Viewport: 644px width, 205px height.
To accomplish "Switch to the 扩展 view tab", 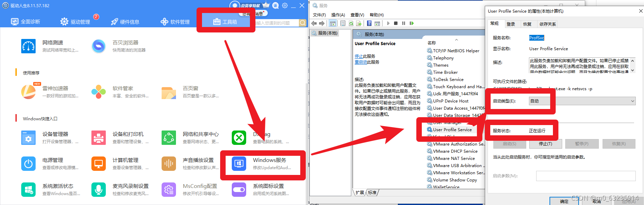I will click(359, 193).
